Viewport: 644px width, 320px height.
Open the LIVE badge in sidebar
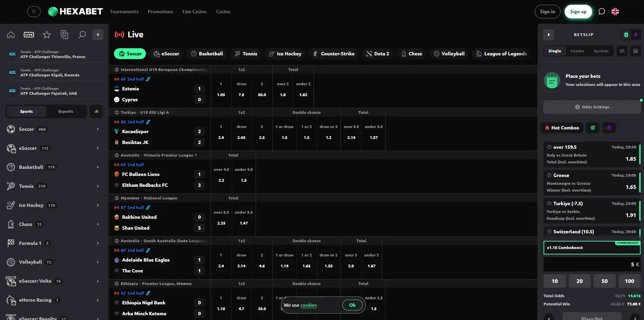29,35
